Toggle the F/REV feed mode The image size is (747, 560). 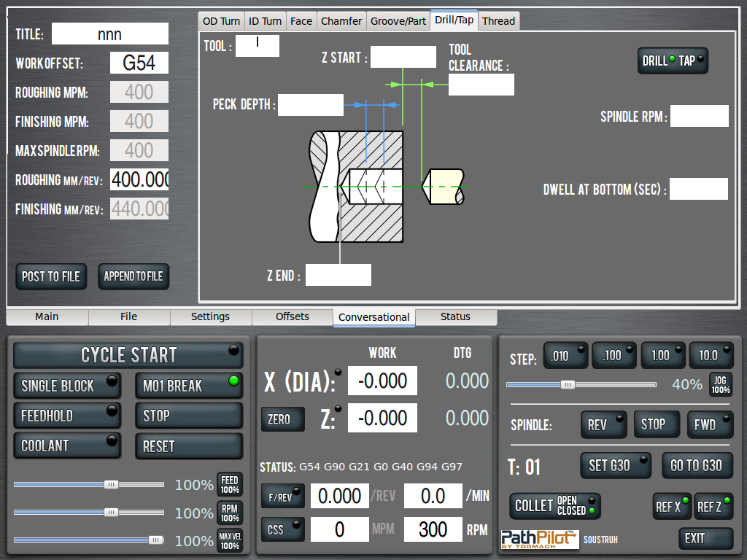282,496
